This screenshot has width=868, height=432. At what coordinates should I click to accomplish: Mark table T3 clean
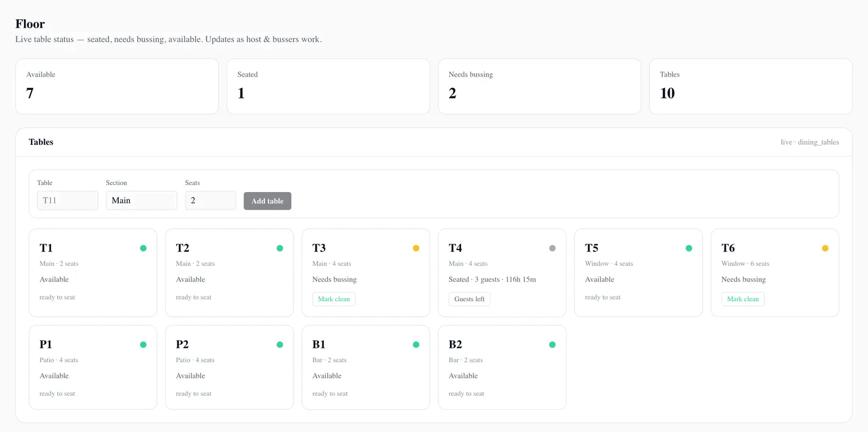[x=333, y=299]
